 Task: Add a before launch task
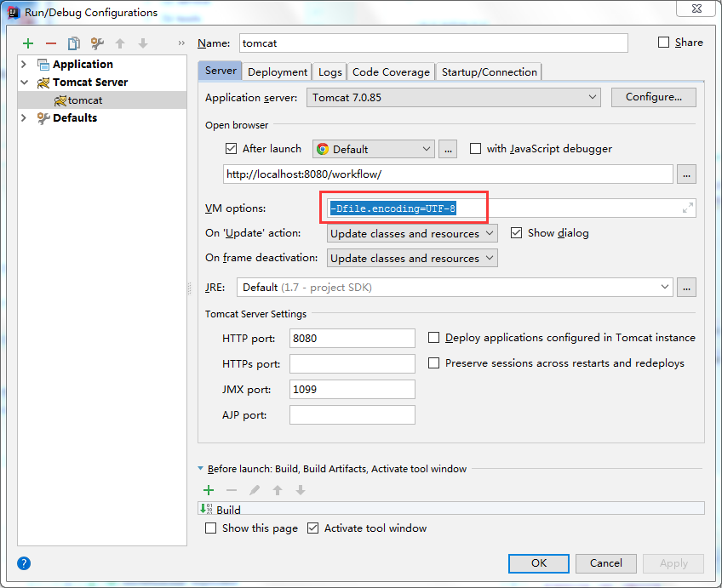tap(209, 490)
